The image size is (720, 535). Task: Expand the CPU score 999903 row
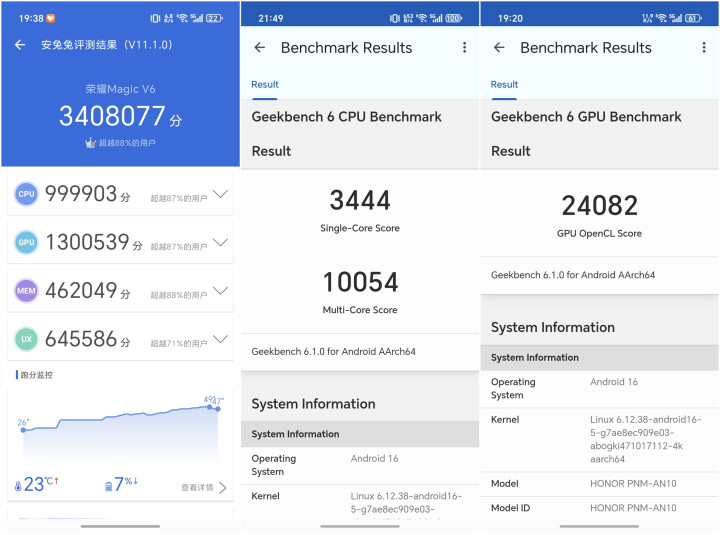point(221,195)
